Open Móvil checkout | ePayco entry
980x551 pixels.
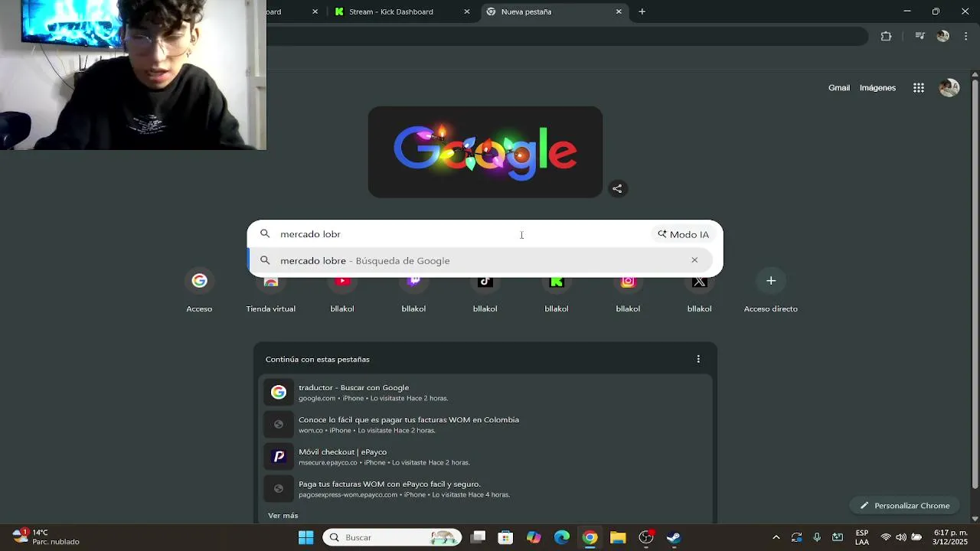[x=485, y=457]
